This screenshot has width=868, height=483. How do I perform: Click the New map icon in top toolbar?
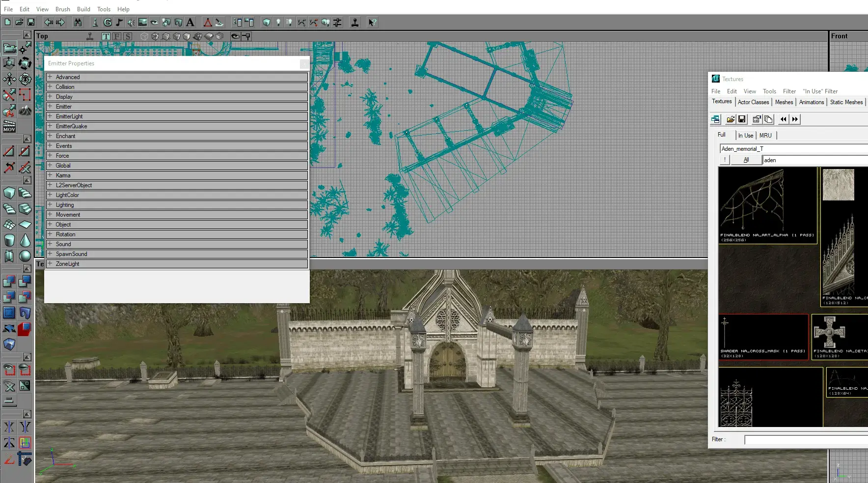(x=7, y=22)
